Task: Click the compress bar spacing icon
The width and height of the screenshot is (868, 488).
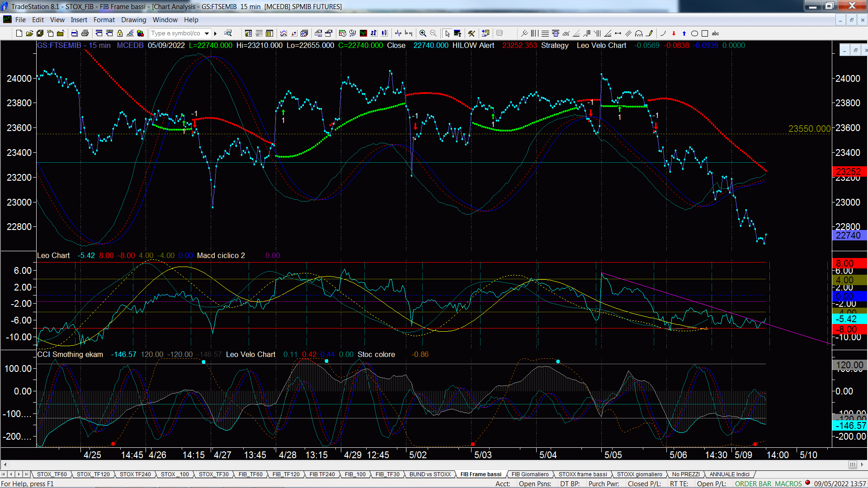Action: 398,33
